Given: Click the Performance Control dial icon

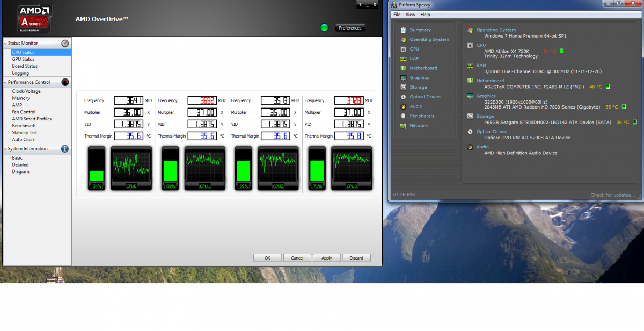Looking at the screenshot, I should [x=65, y=82].
